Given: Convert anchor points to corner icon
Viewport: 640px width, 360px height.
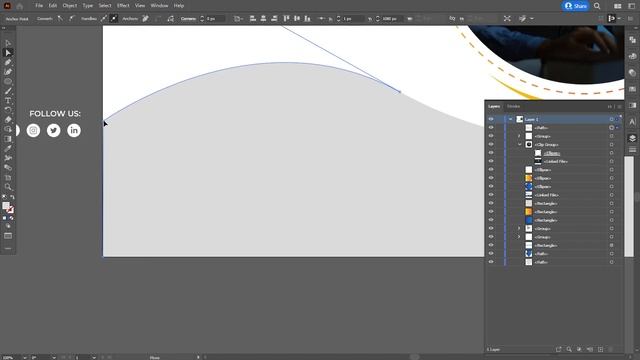Looking at the screenshot, I should [60, 18].
